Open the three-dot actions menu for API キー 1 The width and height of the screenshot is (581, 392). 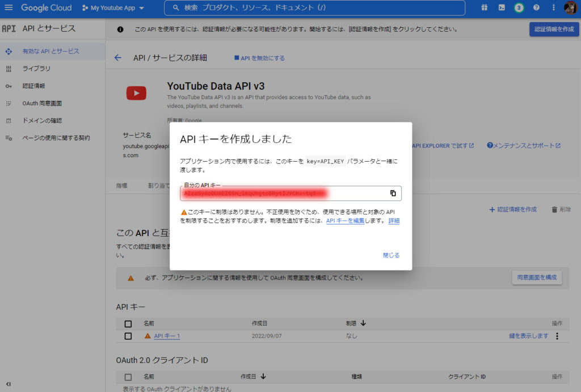[557, 336]
